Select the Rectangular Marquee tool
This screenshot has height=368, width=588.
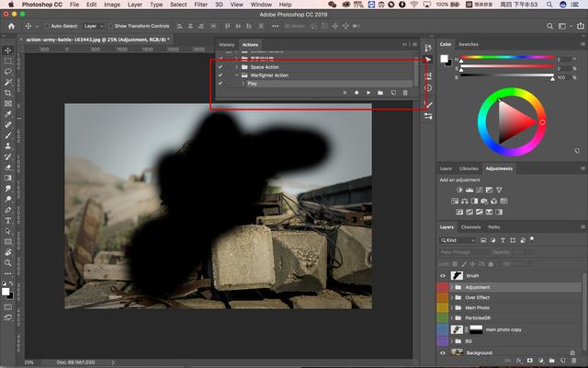8,61
